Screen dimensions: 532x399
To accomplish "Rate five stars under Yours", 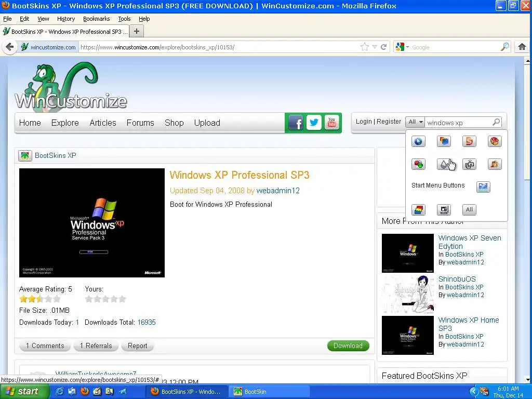I will [122, 299].
